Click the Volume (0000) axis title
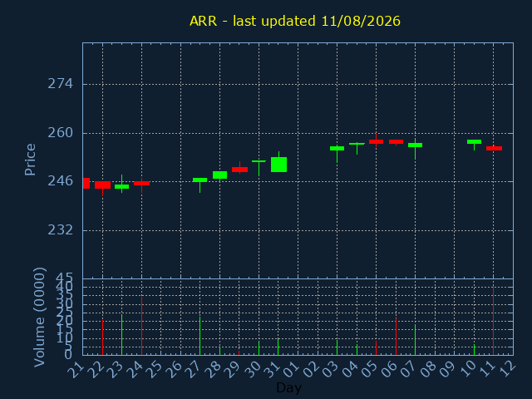 point(39,318)
